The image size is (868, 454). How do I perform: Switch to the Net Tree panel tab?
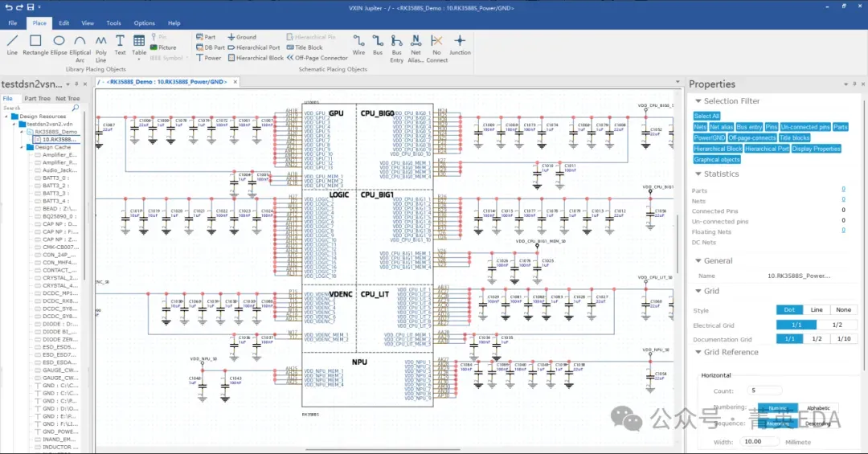point(68,99)
